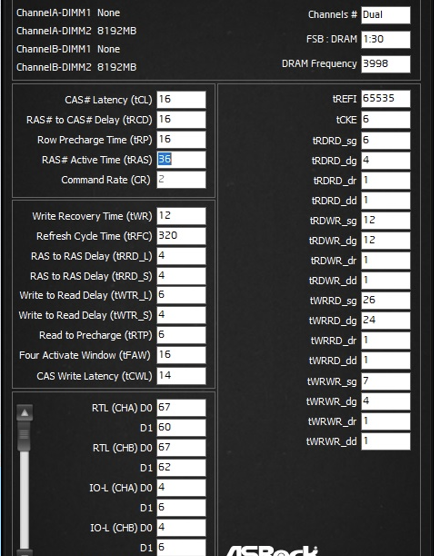Select the DRAM Frequency field
Viewport: 434px width, 556px height.
click(386, 64)
